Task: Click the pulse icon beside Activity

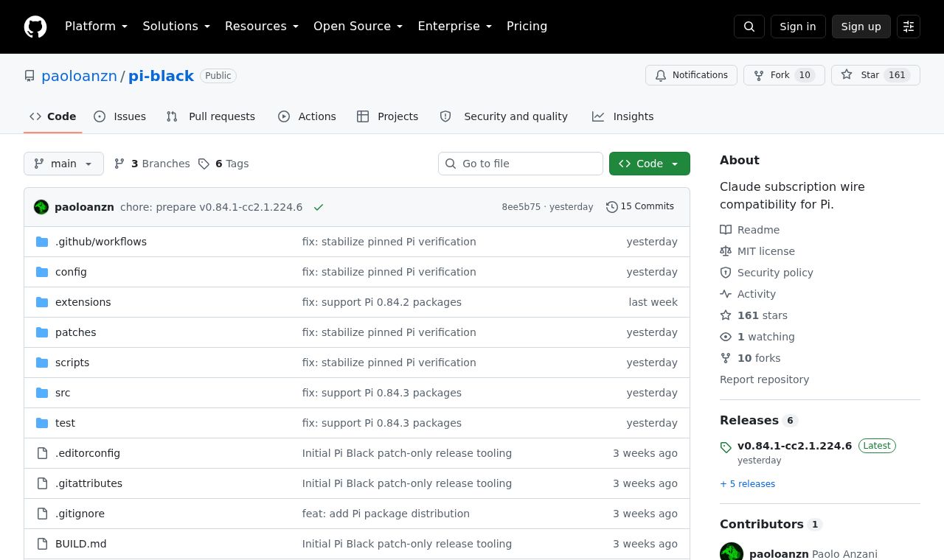Action: [726, 294]
